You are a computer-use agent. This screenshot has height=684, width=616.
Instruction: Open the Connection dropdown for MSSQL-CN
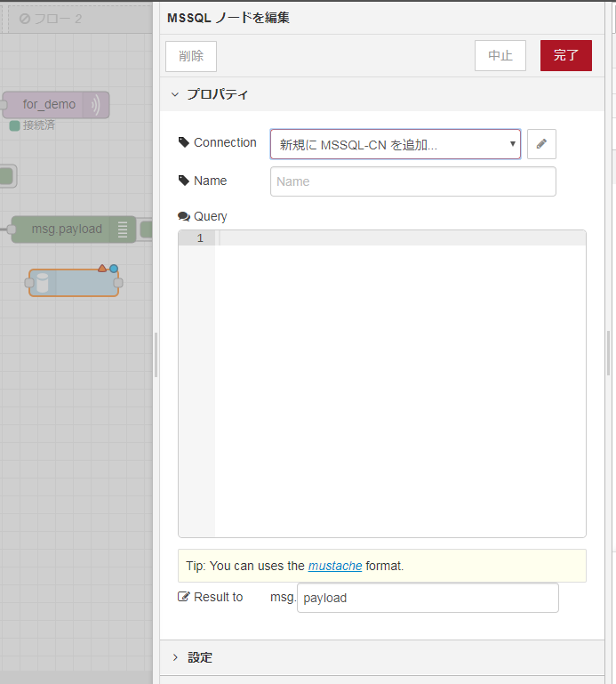pyautogui.click(x=396, y=144)
